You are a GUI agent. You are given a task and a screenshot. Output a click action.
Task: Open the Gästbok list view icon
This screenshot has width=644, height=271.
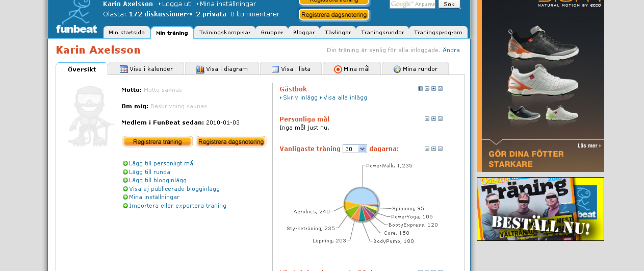click(420, 89)
